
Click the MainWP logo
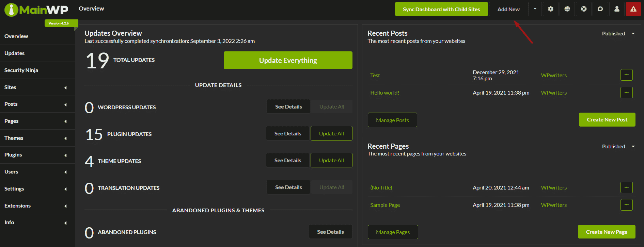(36, 10)
